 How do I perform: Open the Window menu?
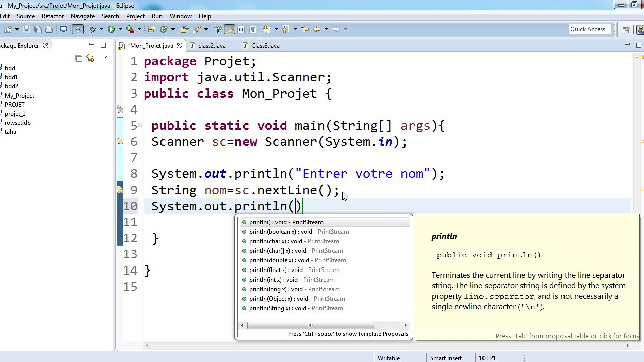click(x=181, y=16)
